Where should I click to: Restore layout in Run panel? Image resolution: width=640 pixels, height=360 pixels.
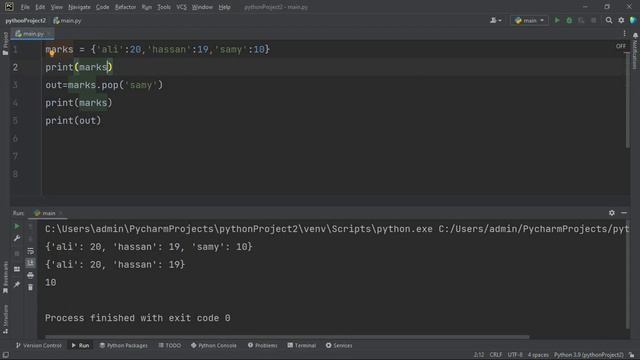17,269
